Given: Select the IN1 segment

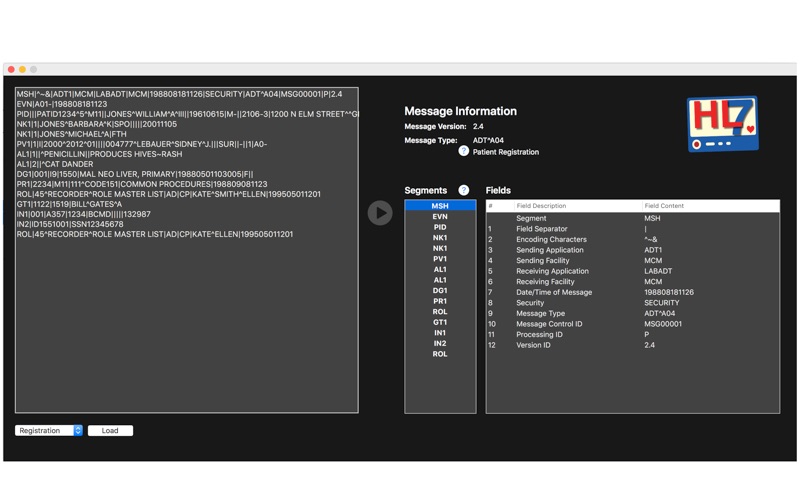Looking at the screenshot, I should point(440,333).
